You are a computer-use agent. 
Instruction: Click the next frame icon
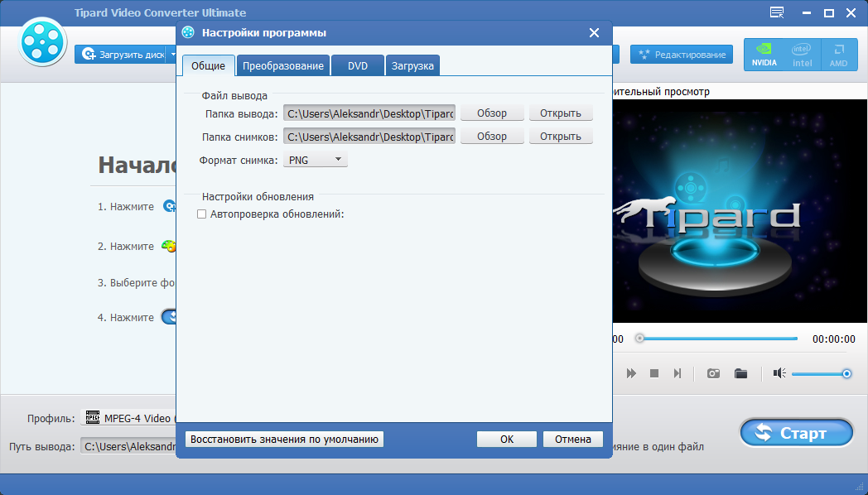(x=678, y=373)
